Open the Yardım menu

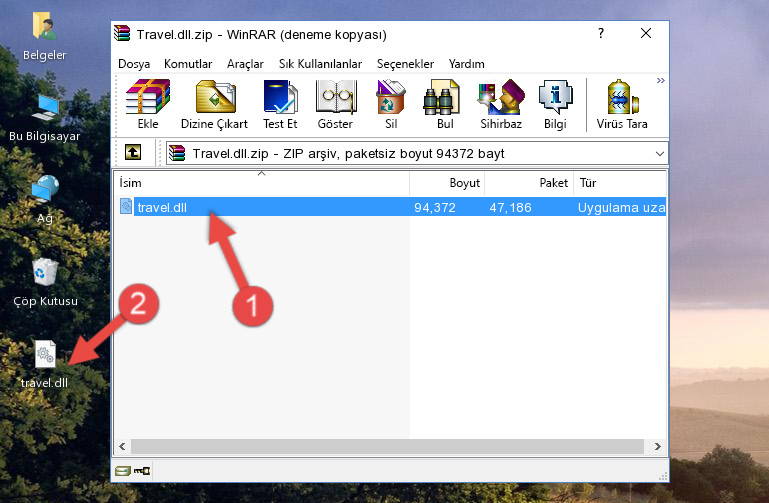click(466, 64)
